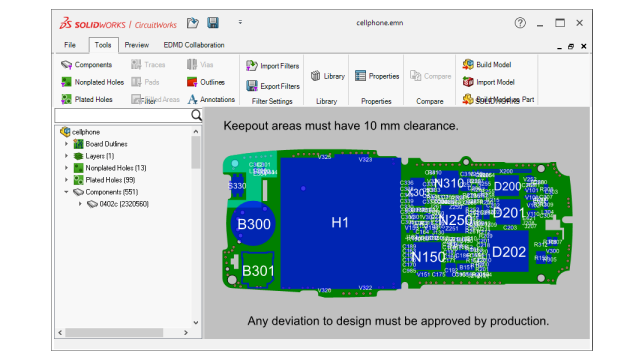Expand the 0402c component node
640x360 pixels.
[x=80, y=204]
